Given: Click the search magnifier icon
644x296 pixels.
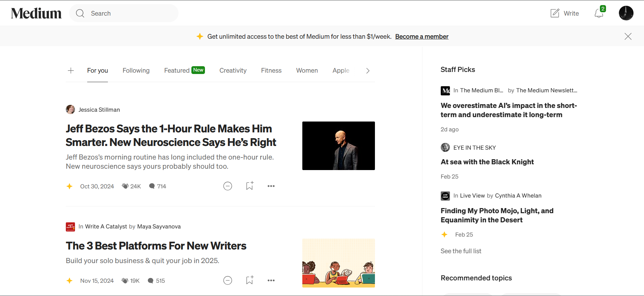Looking at the screenshot, I should [80, 13].
